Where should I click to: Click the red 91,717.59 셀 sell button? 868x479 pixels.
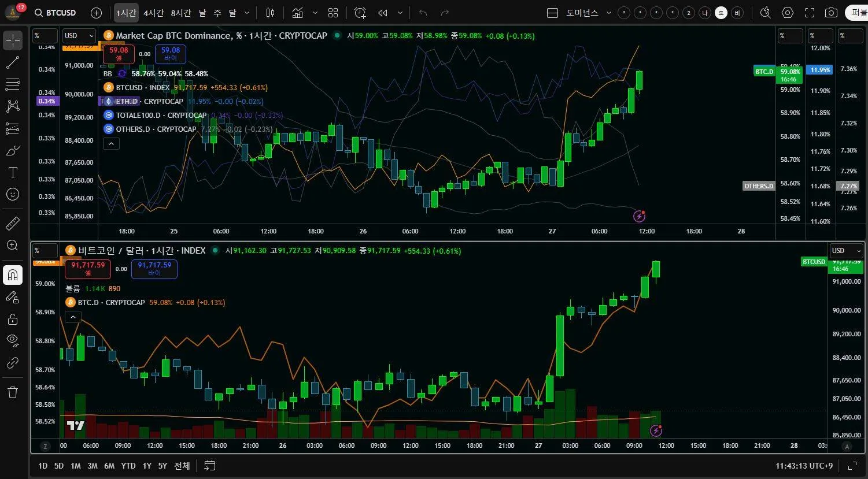click(88, 269)
